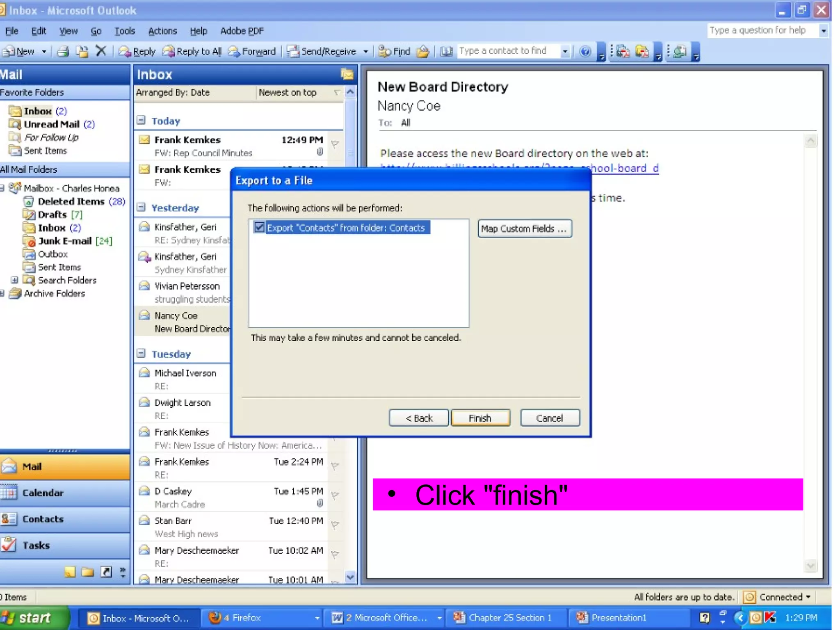Viewport: 840px width, 630px height.
Task: Collapse the Today group in Inbox
Action: [x=141, y=120]
